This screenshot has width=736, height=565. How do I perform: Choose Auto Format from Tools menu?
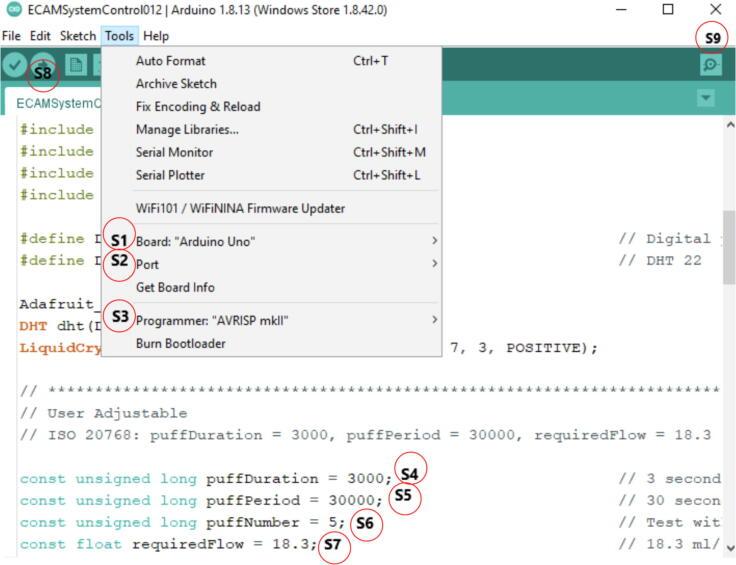click(170, 61)
